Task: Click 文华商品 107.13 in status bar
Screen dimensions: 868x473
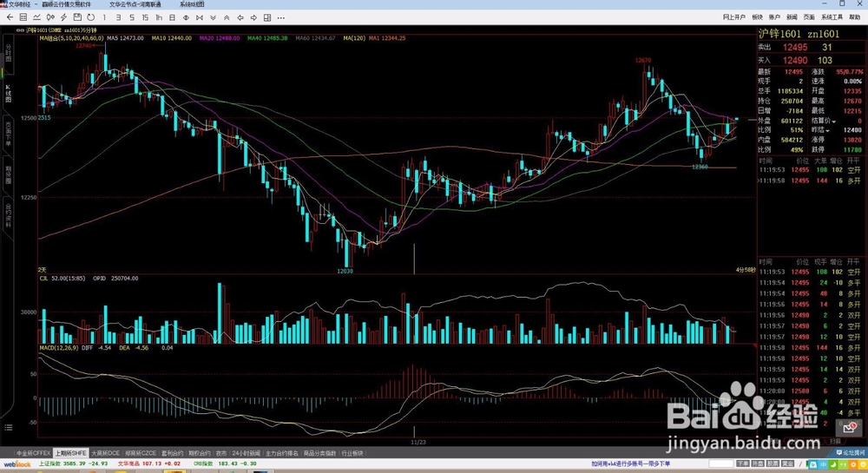Action: click(x=149, y=463)
